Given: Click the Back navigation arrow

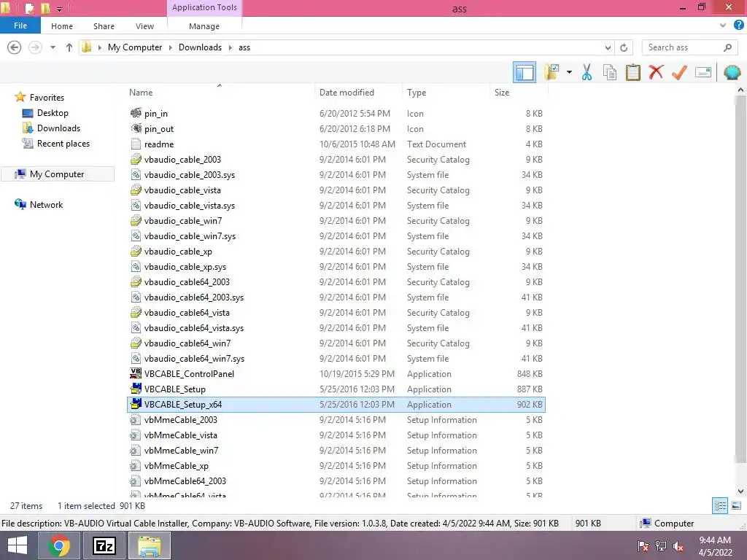Looking at the screenshot, I should pyautogui.click(x=15, y=47).
